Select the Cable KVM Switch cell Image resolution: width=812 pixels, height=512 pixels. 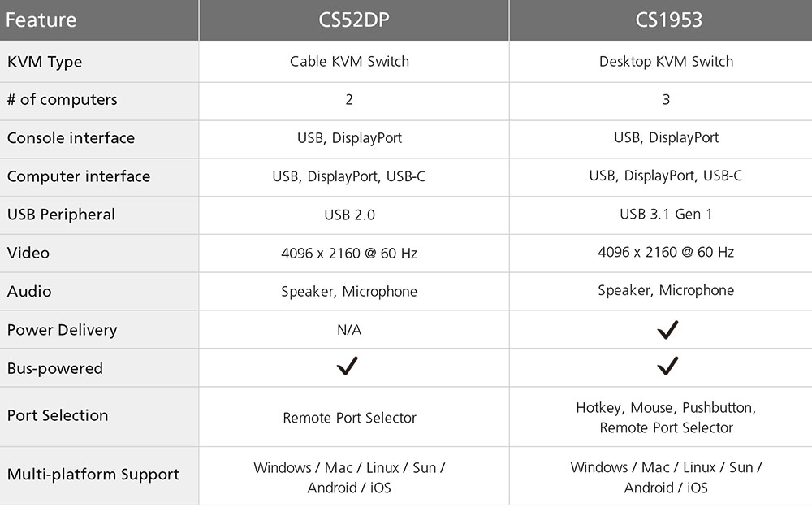(x=349, y=62)
